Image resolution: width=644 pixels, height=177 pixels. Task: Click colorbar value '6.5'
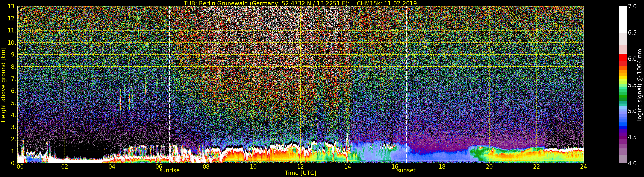(632, 33)
